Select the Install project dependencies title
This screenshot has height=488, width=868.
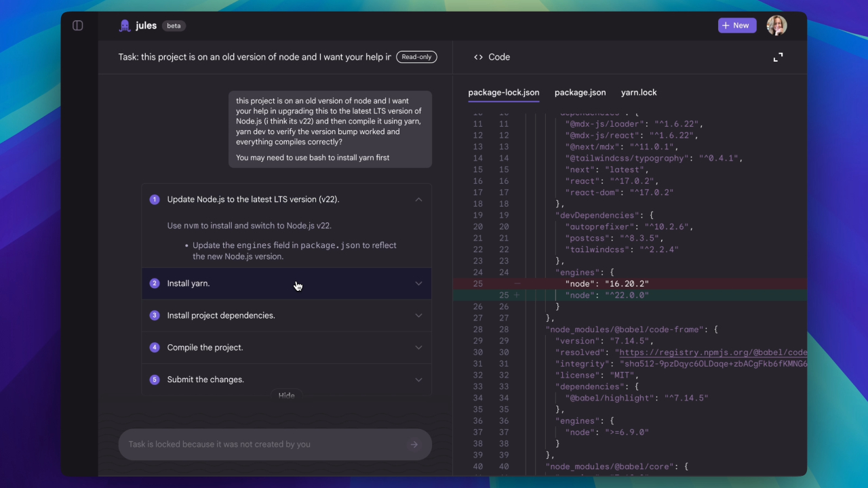(x=221, y=315)
